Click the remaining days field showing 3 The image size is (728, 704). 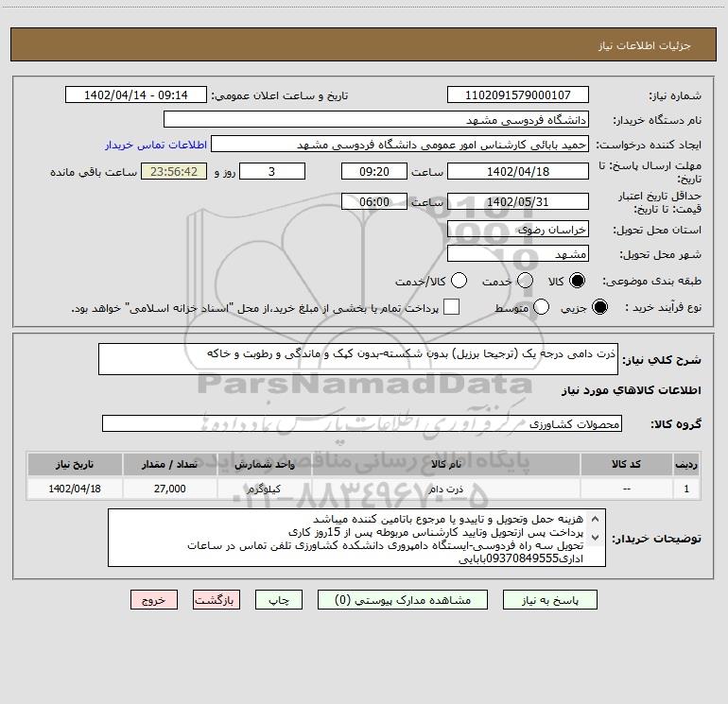(272, 172)
